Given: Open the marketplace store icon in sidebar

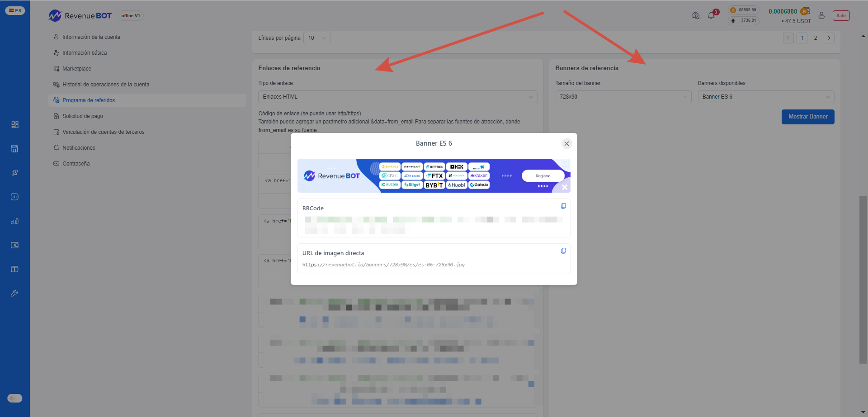Looking at the screenshot, I should click(x=15, y=149).
